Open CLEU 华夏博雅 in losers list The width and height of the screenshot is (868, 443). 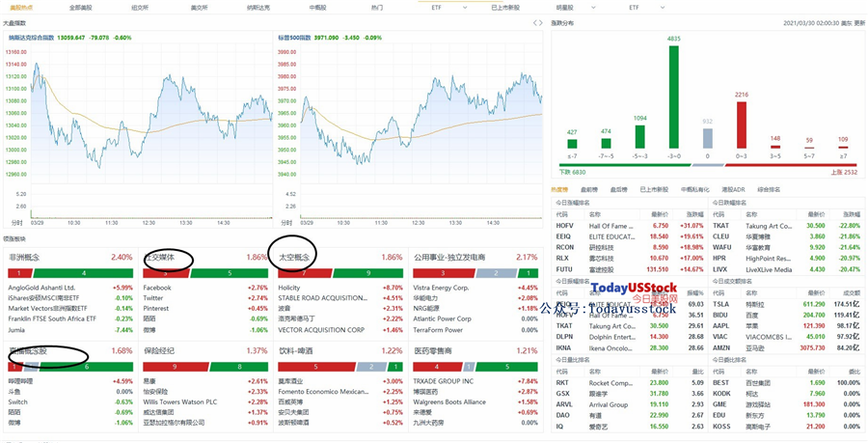pos(787,236)
